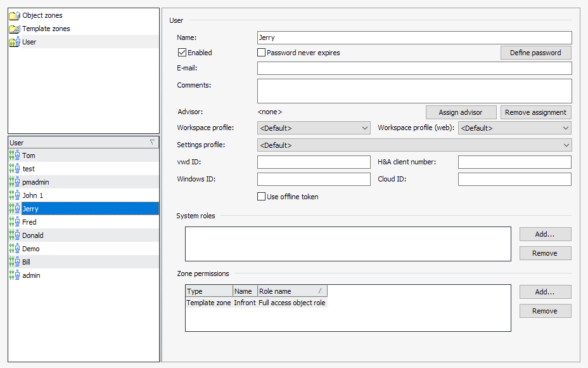Click the User list column header
Screen dimensions: 588x368
click(83, 143)
